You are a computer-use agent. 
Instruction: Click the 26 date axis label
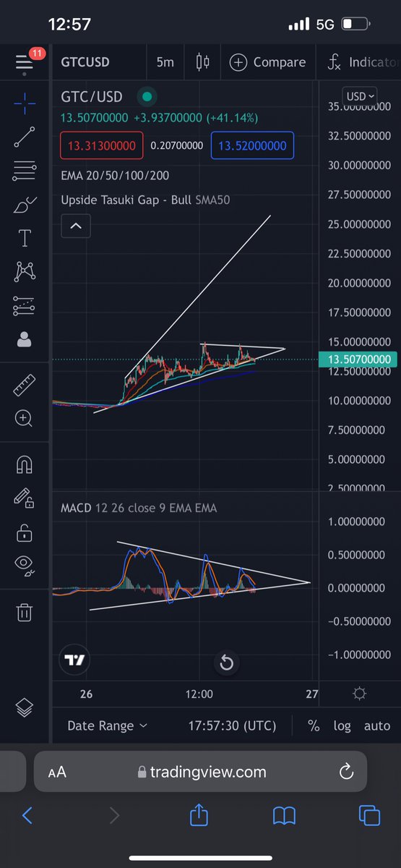click(86, 694)
